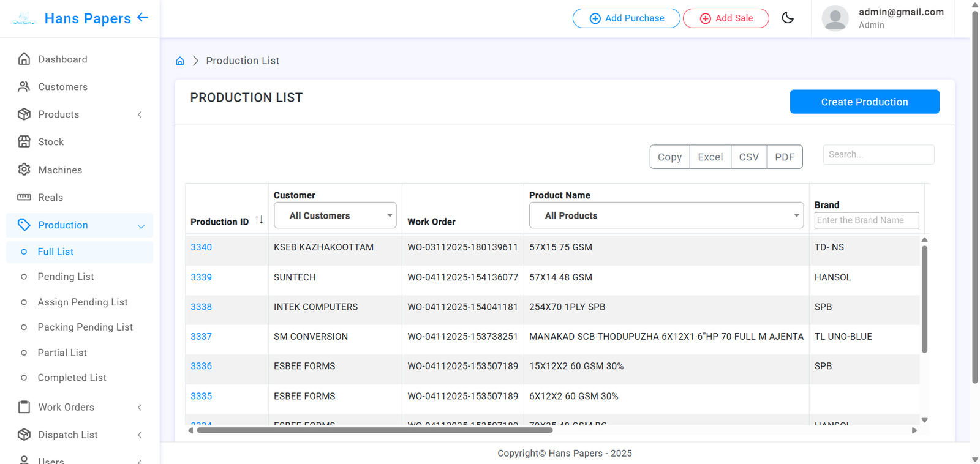Image resolution: width=980 pixels, height=464 pixels.
Task: Click the Create Production button
Action: tap(864, 102)
